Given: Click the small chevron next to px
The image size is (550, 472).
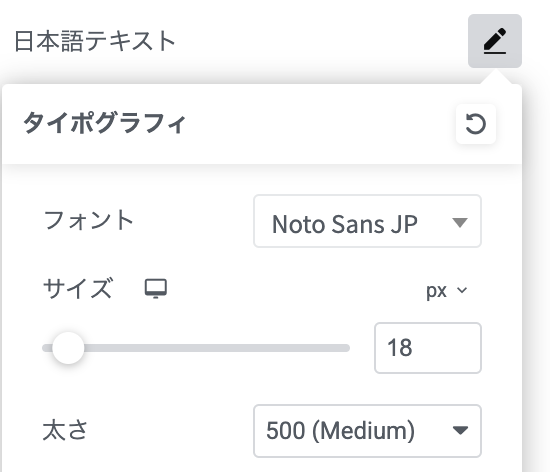Looking at the screenshot, I should pyautogui.click(x=462, y=290).
